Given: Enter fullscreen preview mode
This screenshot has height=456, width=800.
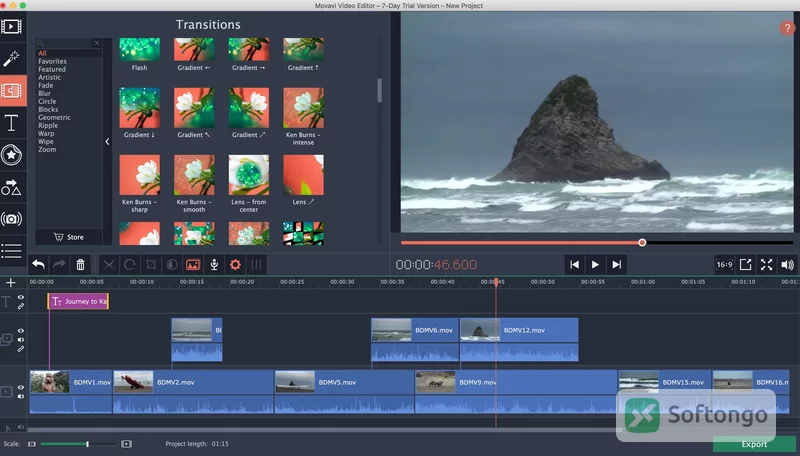Looking at the screenshot, I should pyautogui.click(x=766, y=264).
